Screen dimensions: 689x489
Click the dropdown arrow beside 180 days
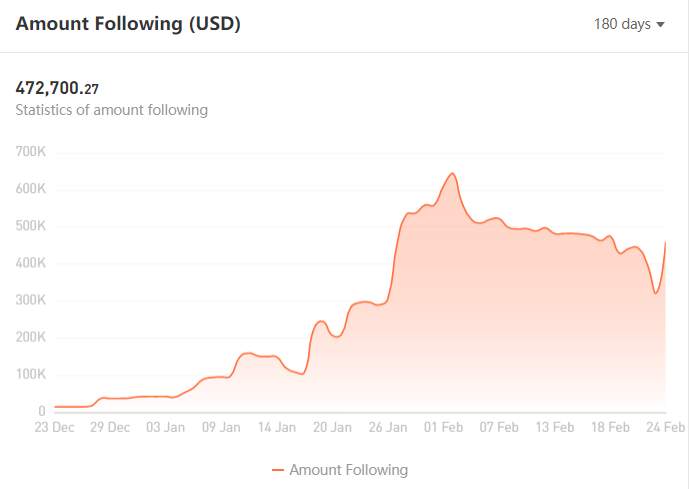660,25
